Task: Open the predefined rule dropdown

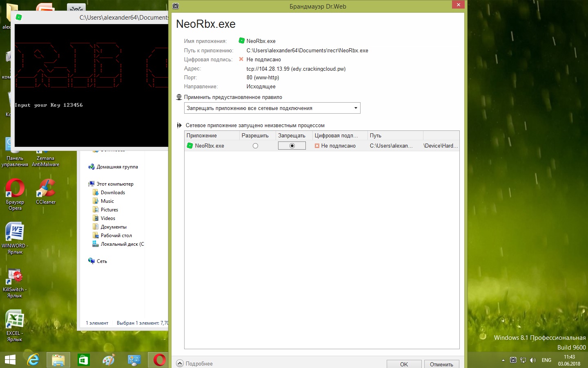Action: [272, 108]
